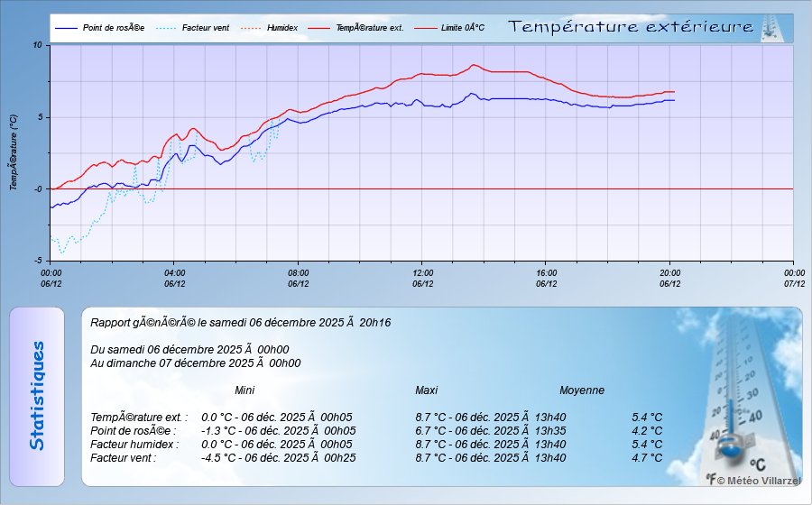Click the Mini column header
The height and width of the screenshot is (505, 812).
point(245,390)
